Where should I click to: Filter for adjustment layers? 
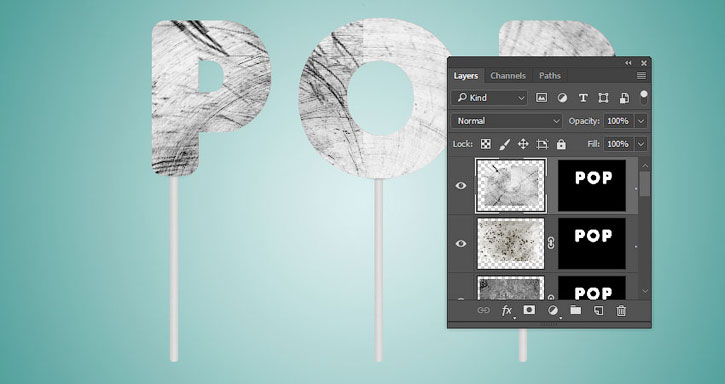(562, 98)
